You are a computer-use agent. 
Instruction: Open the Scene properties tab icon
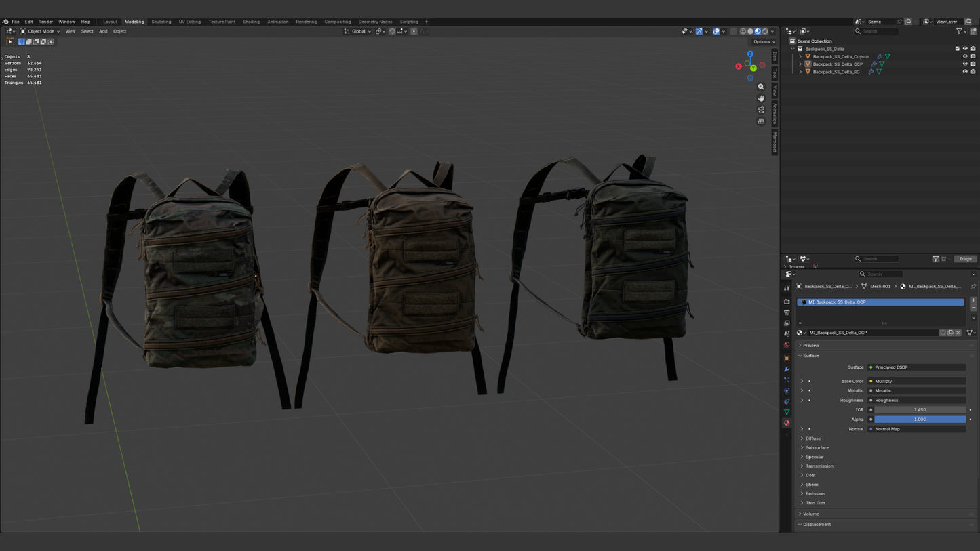click(787, 334)
